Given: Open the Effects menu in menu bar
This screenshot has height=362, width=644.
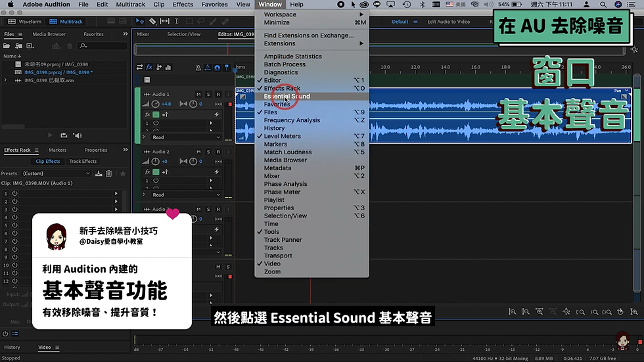Looking at the screenshot, I should [183, 5].
